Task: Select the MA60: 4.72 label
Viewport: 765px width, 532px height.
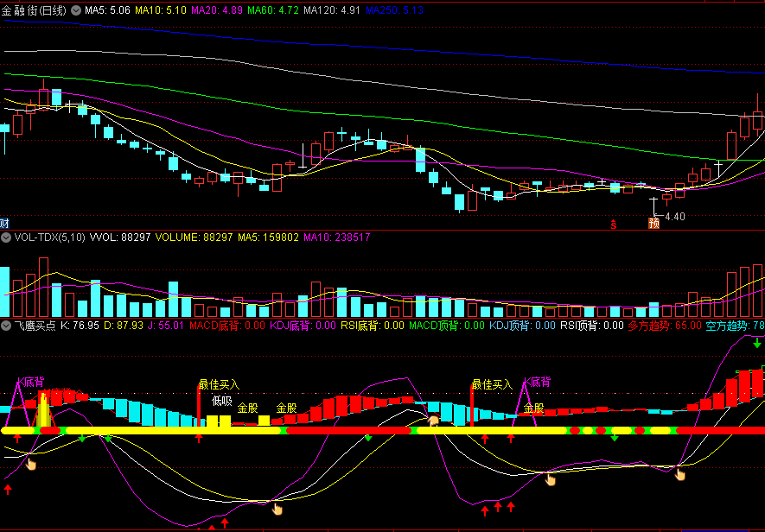Action: pyautogui.click(x=273, y=10)
